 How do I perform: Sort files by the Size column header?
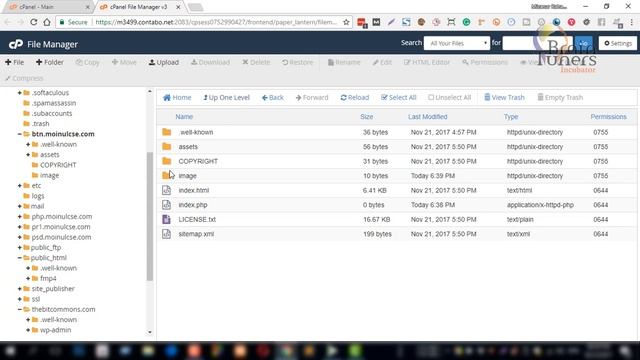coord(367,117)
